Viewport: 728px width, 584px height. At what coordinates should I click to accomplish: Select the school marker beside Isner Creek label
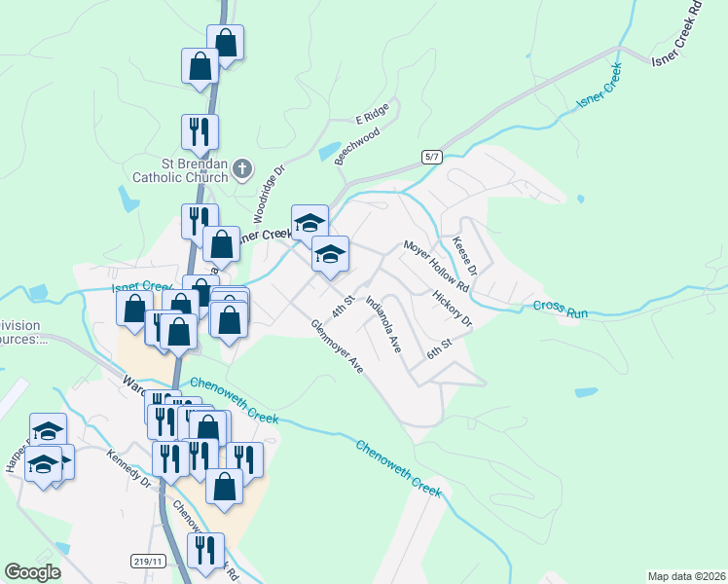(309, 227)
